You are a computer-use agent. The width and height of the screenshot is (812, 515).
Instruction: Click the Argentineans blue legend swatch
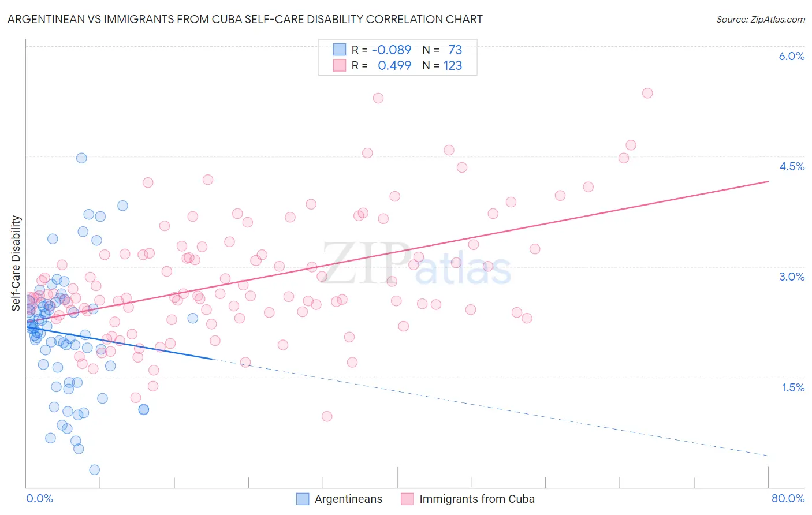point(303,499)
